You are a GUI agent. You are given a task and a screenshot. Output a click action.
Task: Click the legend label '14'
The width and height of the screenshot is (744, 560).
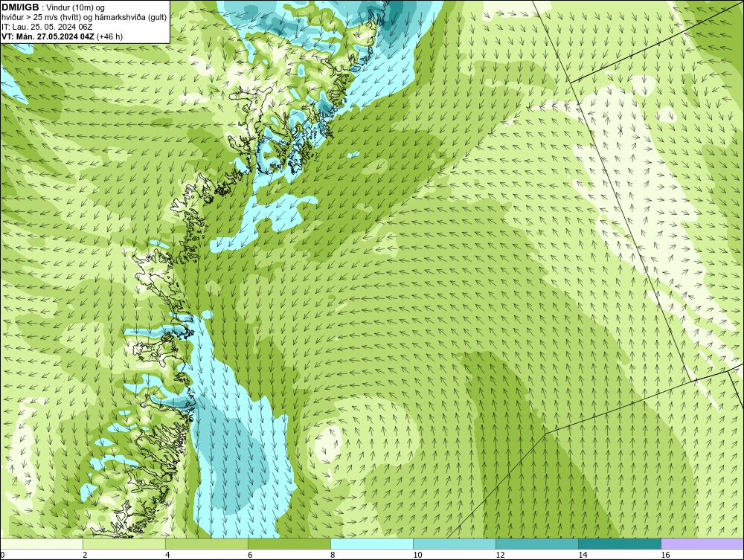click(583, 555)
